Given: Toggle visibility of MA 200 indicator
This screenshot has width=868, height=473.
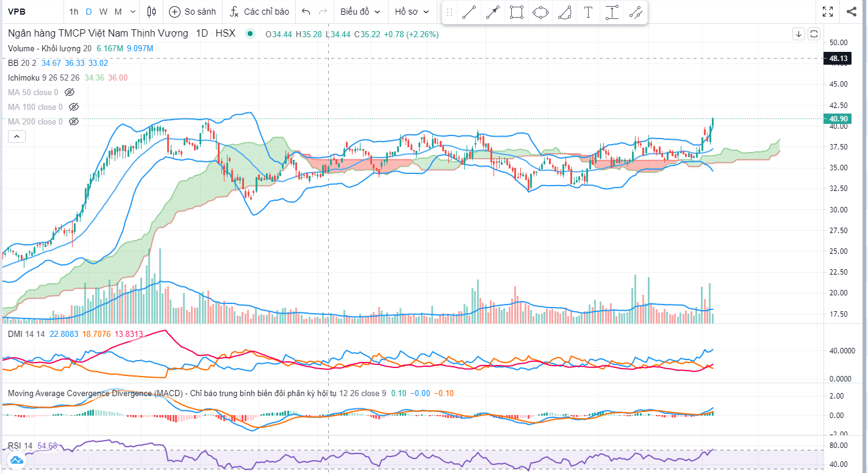Looking at the screenshot, I should 74,121.
